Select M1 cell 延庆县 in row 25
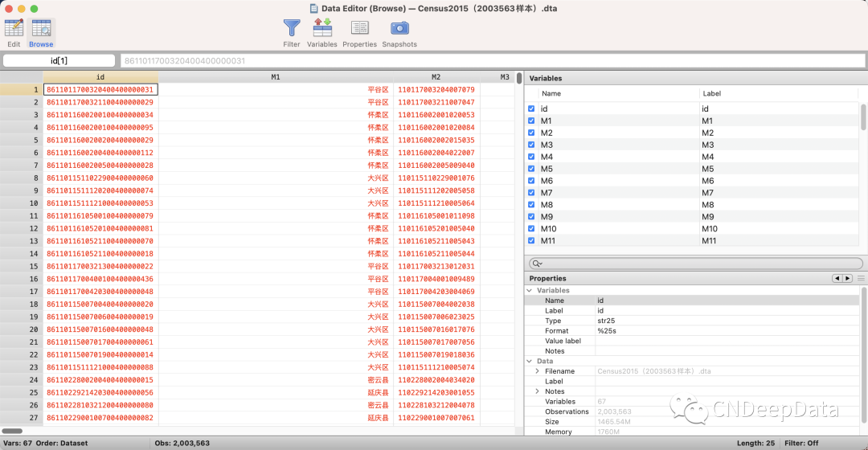 (276, 392)
